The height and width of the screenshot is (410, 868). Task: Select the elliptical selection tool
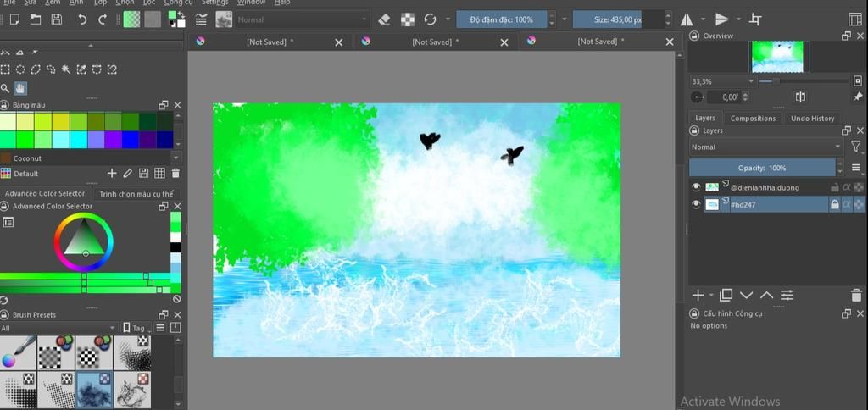[20, 69]
